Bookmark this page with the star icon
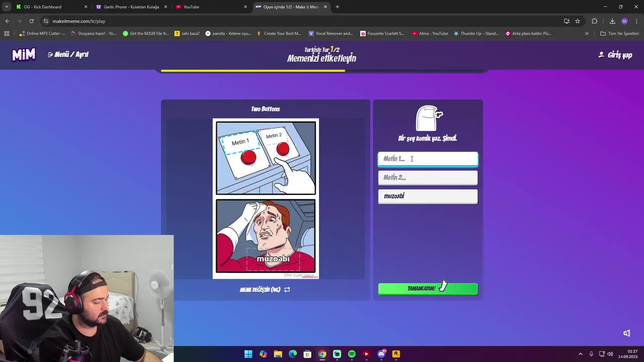The height and width of the screenshot is (362, 644). coord(578,21)
